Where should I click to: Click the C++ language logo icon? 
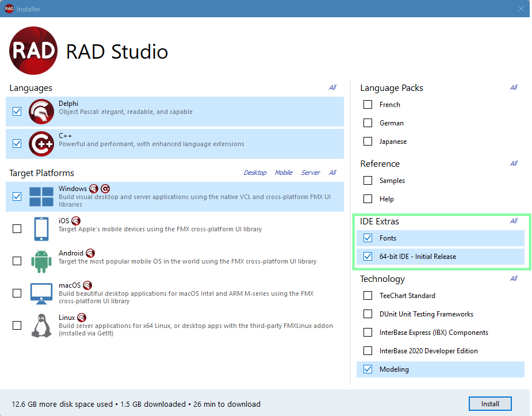point(41,144)
